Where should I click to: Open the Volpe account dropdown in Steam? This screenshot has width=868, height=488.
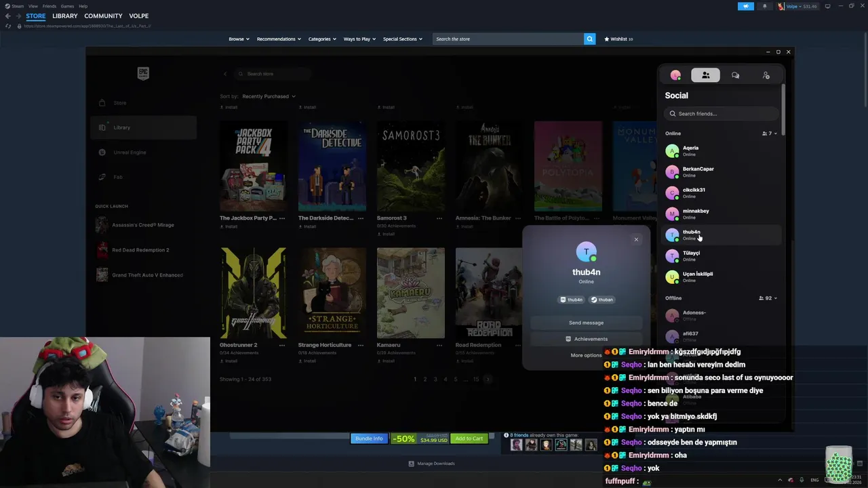pos(797,6)
